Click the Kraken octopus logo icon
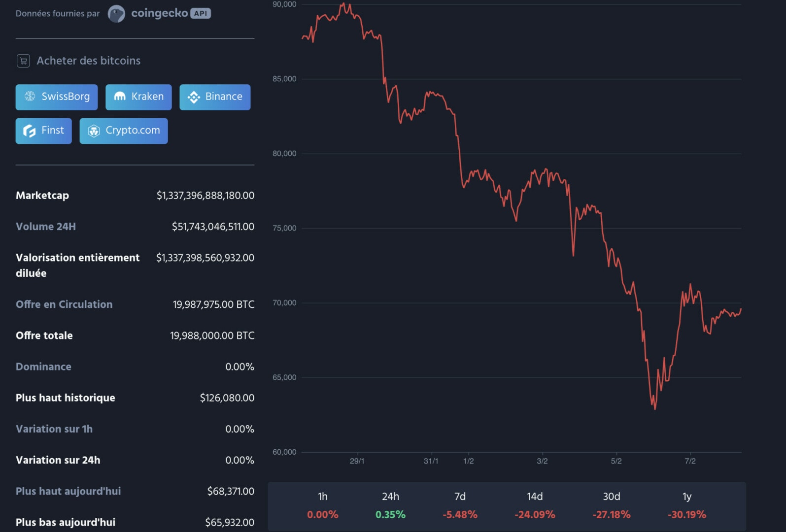Image resolution: width=786 pixels, height=532 pixels. pyautogui.click(x=119, y=97)
